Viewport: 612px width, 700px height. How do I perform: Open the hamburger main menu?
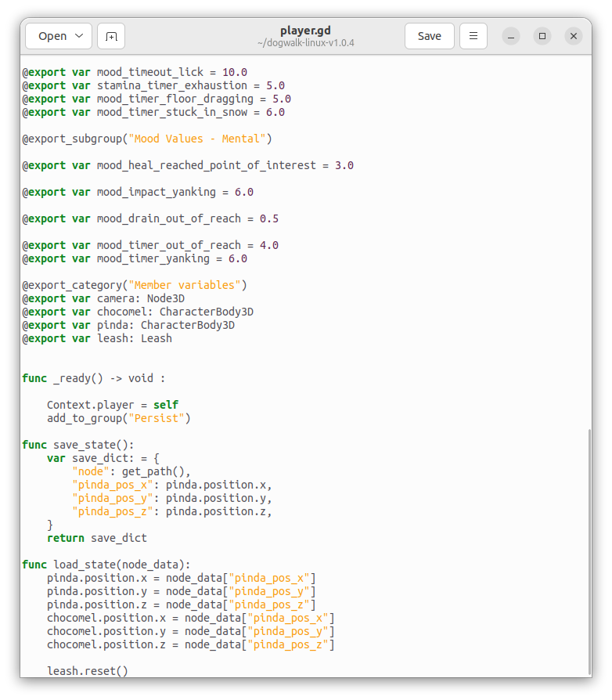[x=473, y=36]
